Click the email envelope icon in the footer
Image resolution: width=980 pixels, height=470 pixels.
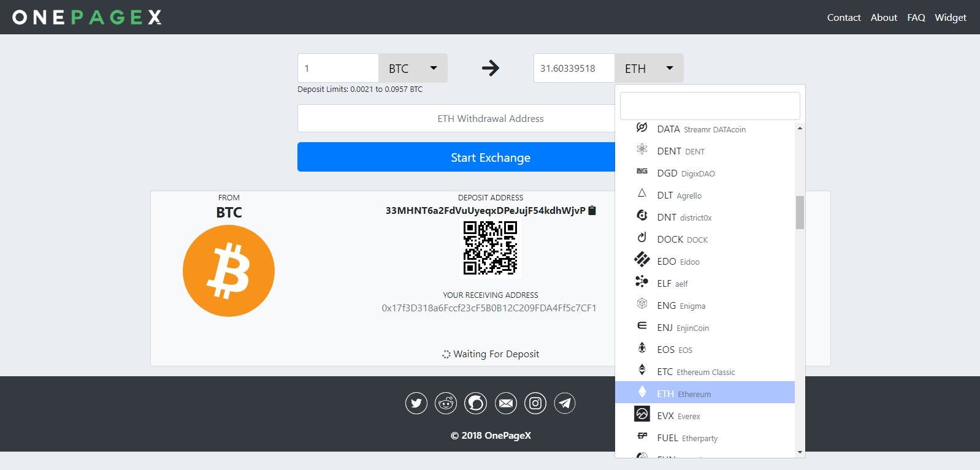[x=506, y=403]
